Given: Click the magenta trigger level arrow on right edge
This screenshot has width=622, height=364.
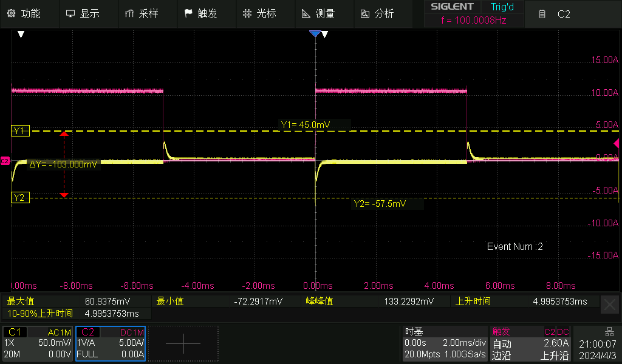Looking at the screenshot, I should pyautogui.click(x=617, y=143).
